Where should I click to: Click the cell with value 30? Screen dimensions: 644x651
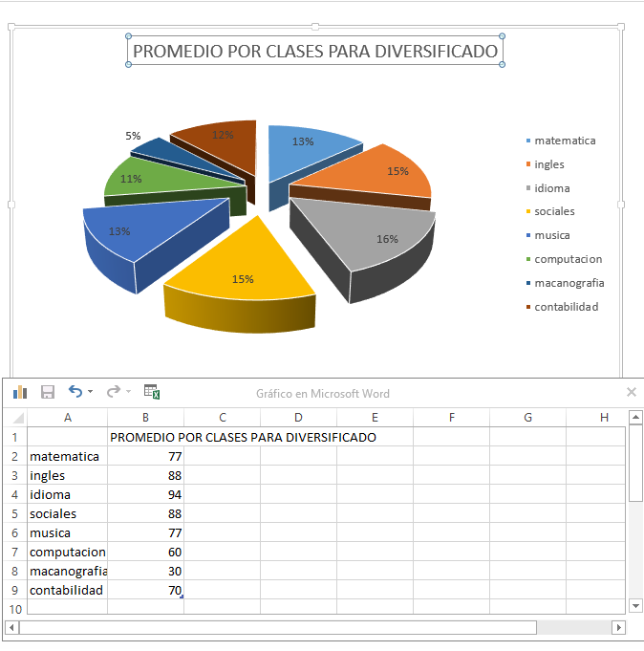point(145,571)
